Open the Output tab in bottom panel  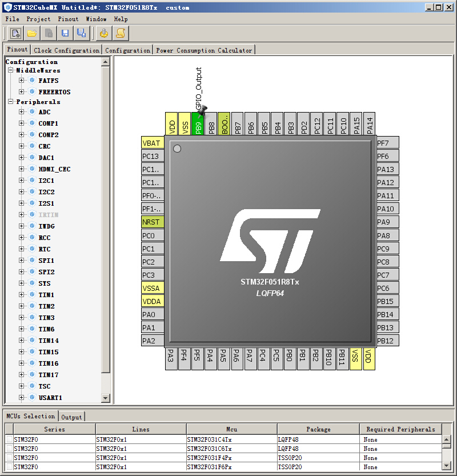pos(71,417)
